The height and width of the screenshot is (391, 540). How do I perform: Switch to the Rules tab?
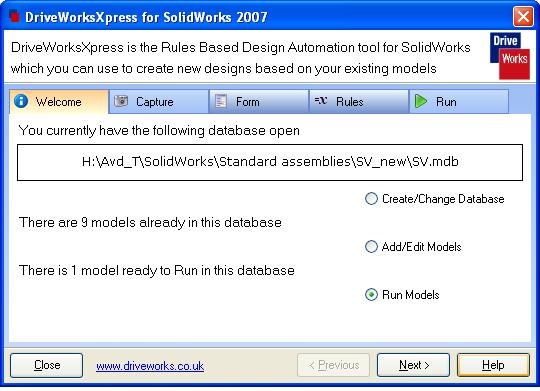[x=359, y=102]
